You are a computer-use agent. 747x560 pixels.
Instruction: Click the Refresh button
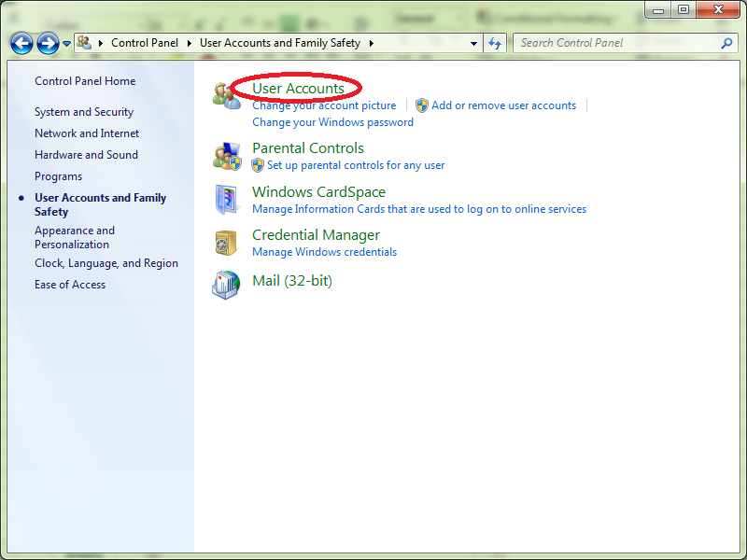495,43
